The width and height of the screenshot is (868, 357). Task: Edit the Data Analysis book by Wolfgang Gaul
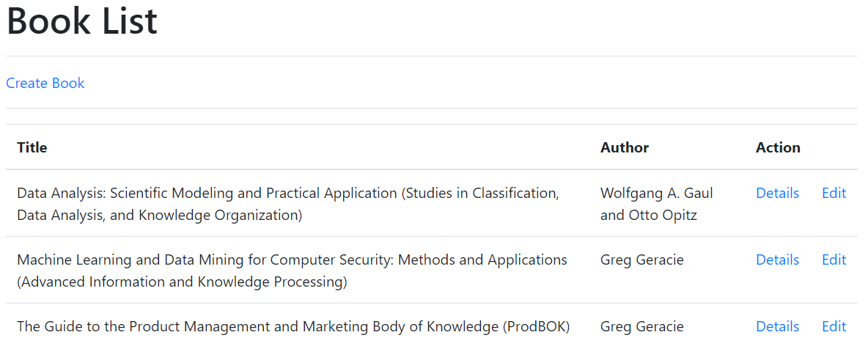(x=834, y=193)
